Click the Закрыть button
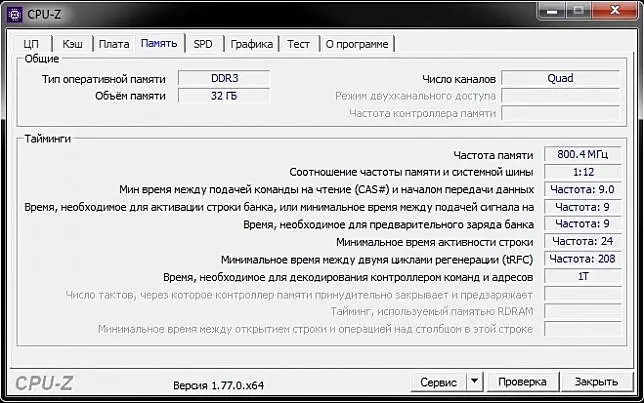Screen dimensions: 644x403 click(596, 382)
